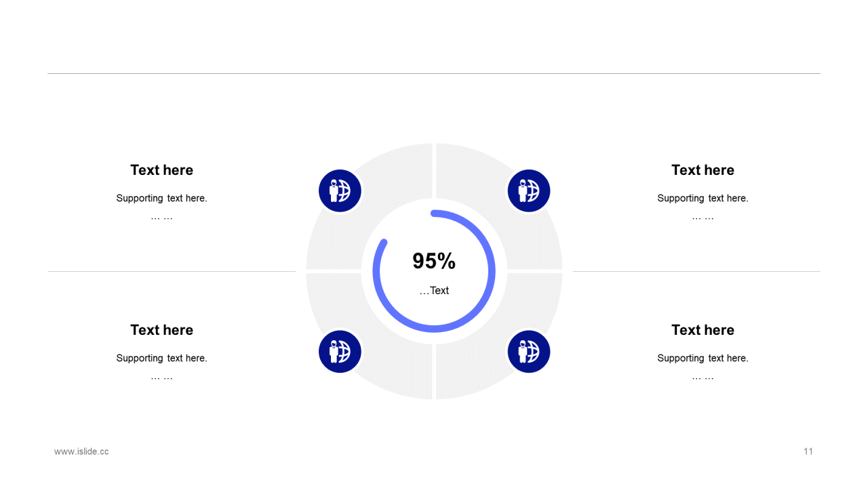The height and width of the screenshot is (488, 868).
Task: Click the upper-right "Supporting text here." line
Action: 703,199
